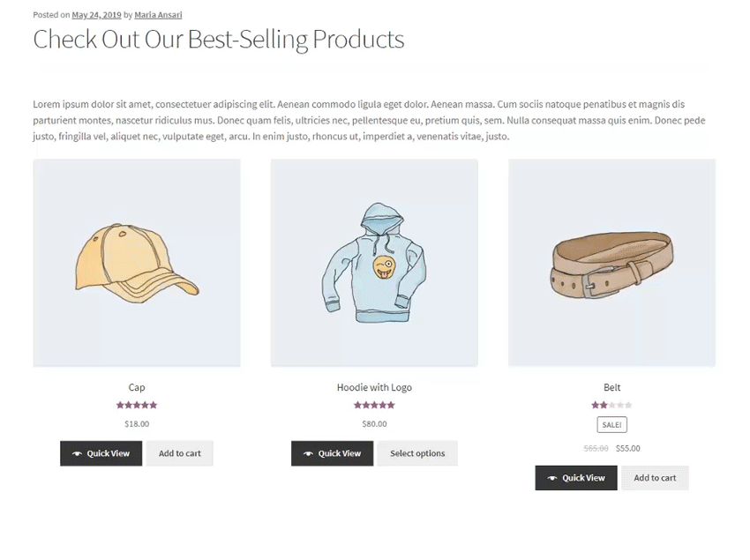Add the Belt to cart
Screen dimensions: 750x560
[655, 478]
